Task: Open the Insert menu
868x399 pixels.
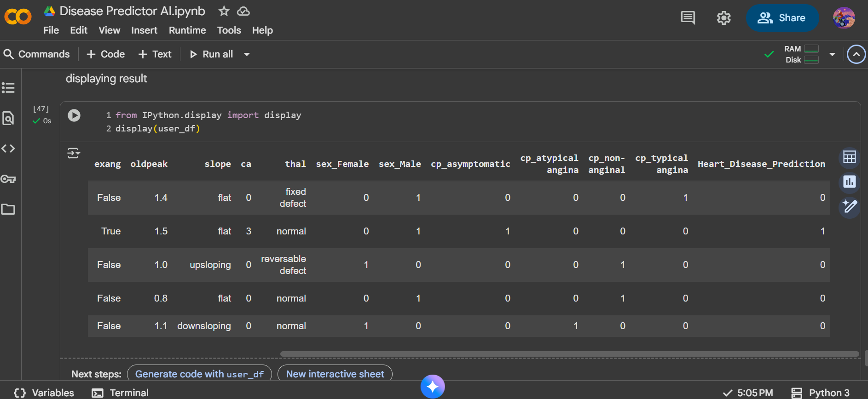Action: pyautogui.click(x=144, y=30)
